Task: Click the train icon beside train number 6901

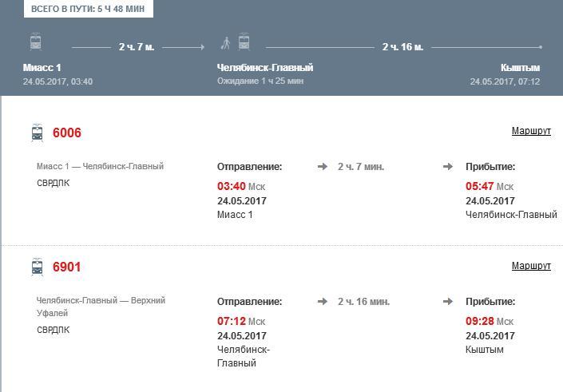Action: click(38, 267)
